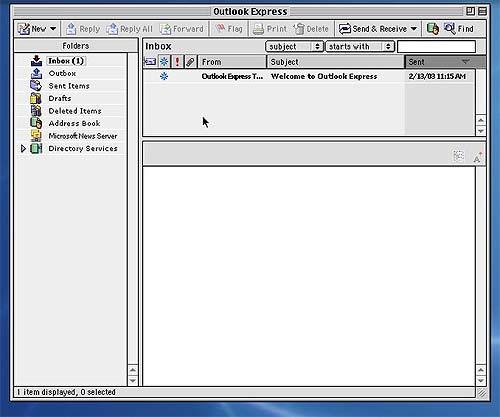Select the Inbox folder icon
500x417 pixels.
(36, 61)
